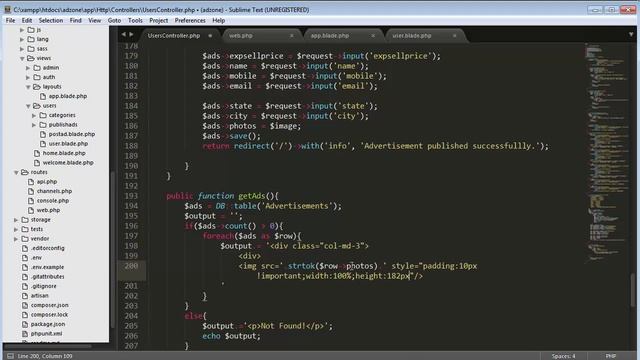Change indentation via Spaces: 4
This screenshot has height=360, width=640.
pos(563,356)
